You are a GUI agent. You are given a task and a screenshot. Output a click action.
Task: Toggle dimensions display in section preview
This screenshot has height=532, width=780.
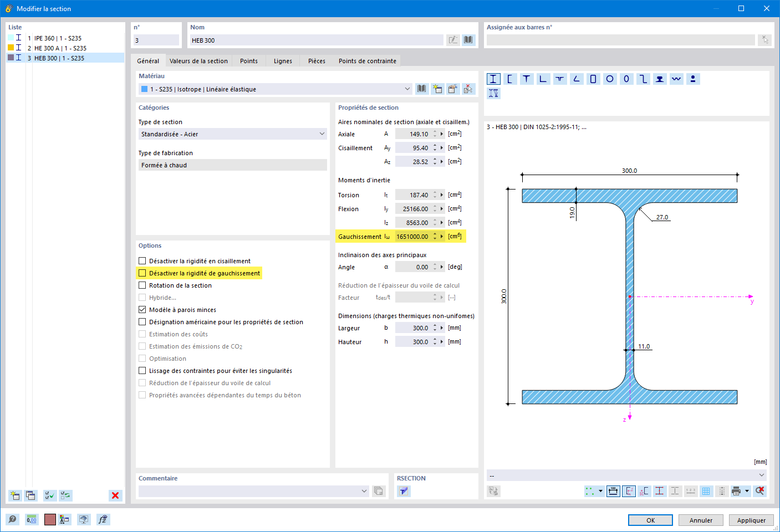coord(613,491)
